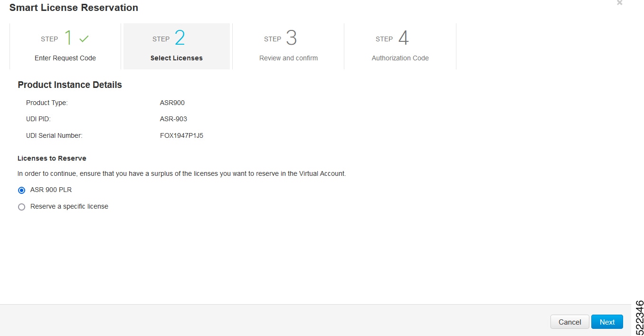Click the green checkmark on Step 1

[x=84, y=39]
